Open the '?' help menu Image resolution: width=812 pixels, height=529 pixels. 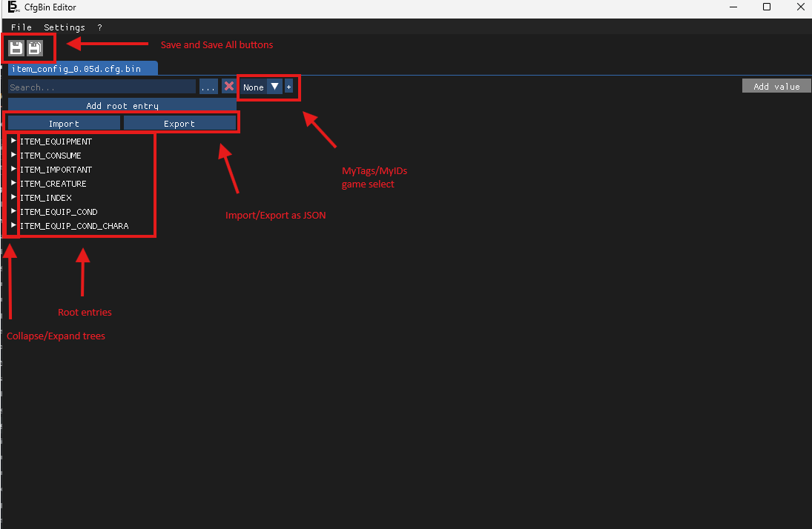99,27
